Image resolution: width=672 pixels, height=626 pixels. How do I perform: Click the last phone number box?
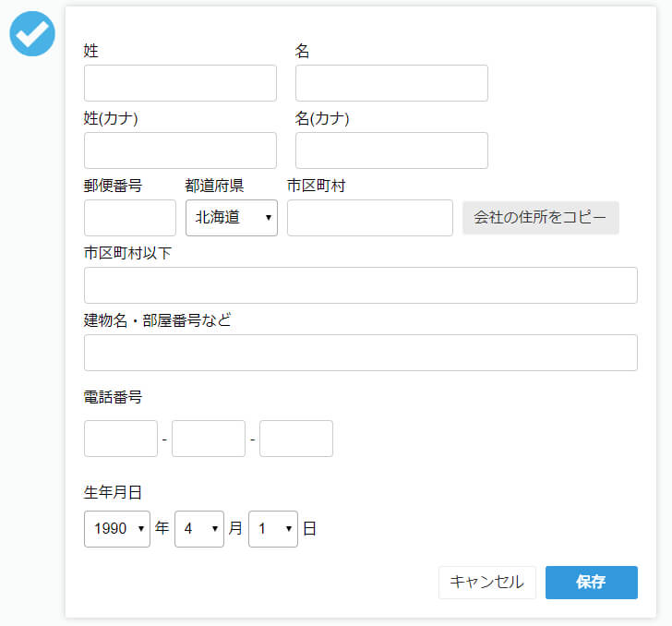coord(296,439)
